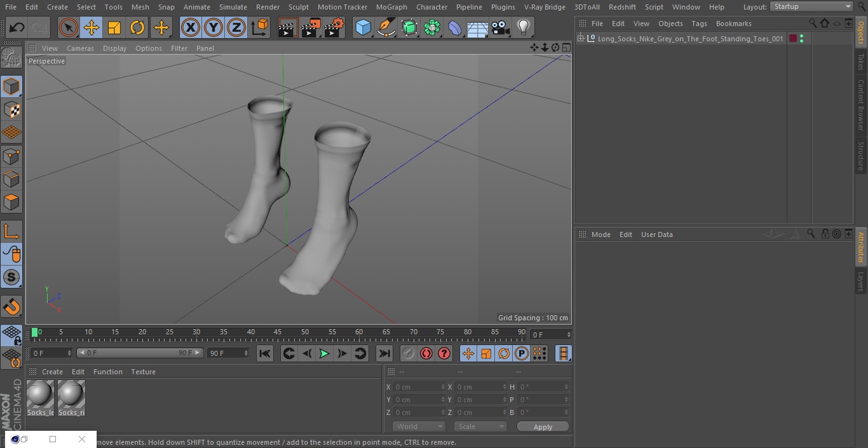Click the object's red layer color swatch
Image resolution: width=868 pixels, height=448 pixels.
coord(792,39)
